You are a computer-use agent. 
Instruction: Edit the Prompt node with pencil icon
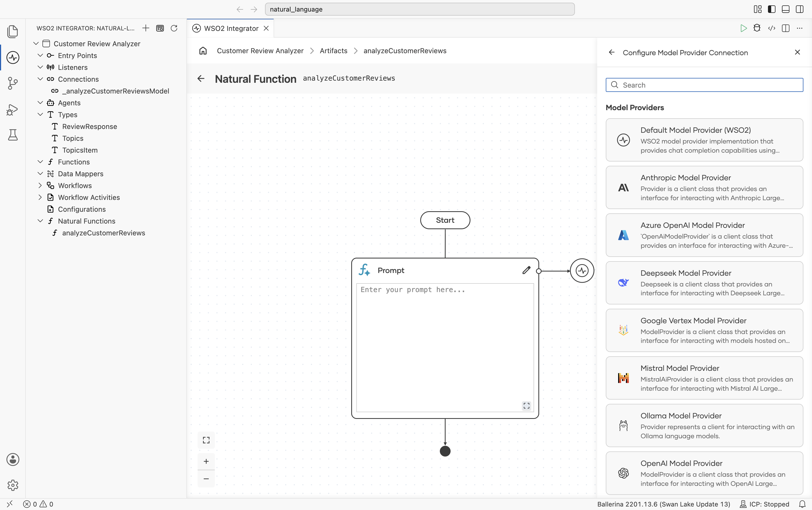coord(526,270)
